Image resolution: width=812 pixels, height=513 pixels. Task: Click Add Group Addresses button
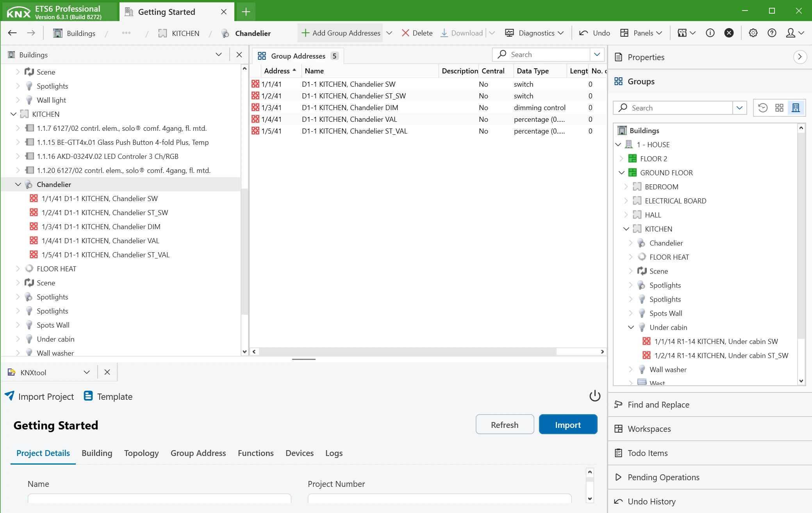pyautogui.click(x=341, y=33)
